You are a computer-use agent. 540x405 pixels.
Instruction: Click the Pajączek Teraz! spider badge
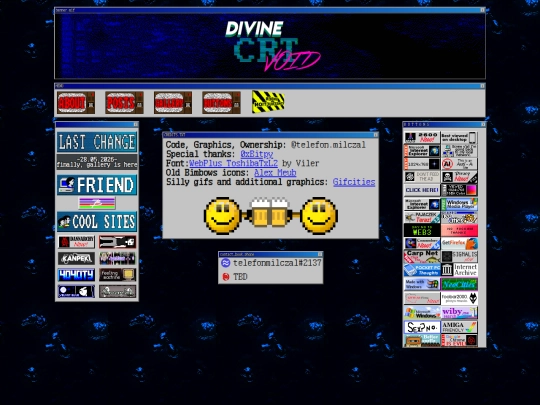tap(422, 217)
